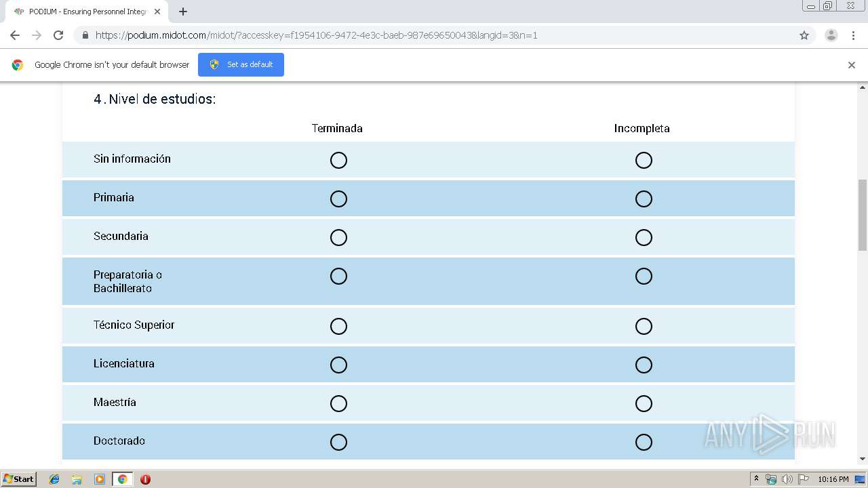Select Terminada for Primaria
Screen dimensions: 868x488
coord(338,199)
